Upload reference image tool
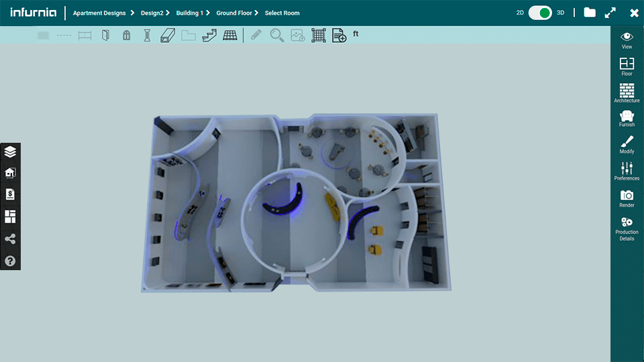 297,36
